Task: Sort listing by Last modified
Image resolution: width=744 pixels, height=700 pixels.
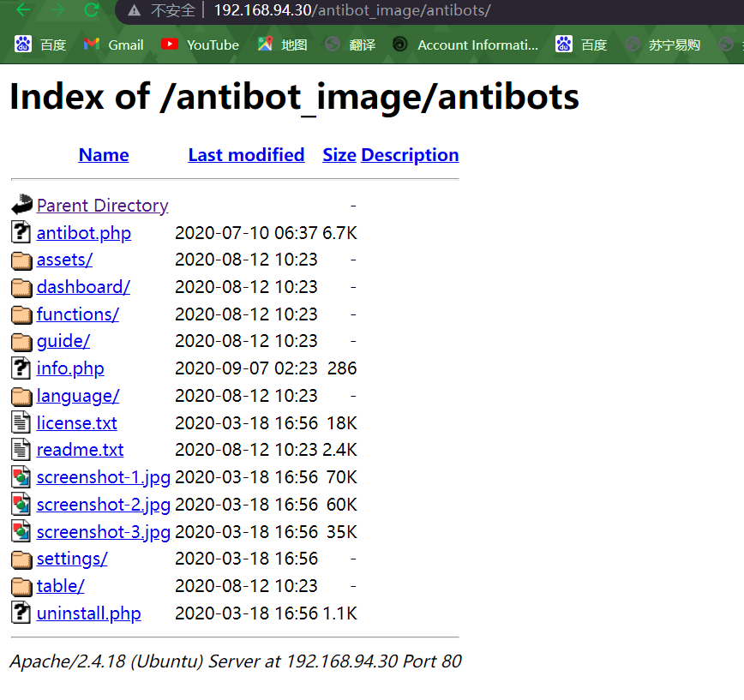Action: tap(246, 155)
